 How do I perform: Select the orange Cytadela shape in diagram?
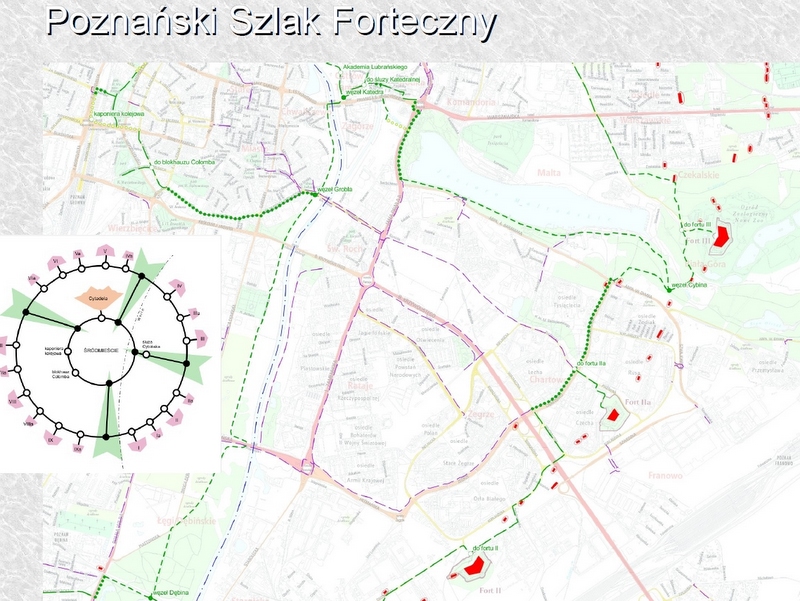pos(99,297)
